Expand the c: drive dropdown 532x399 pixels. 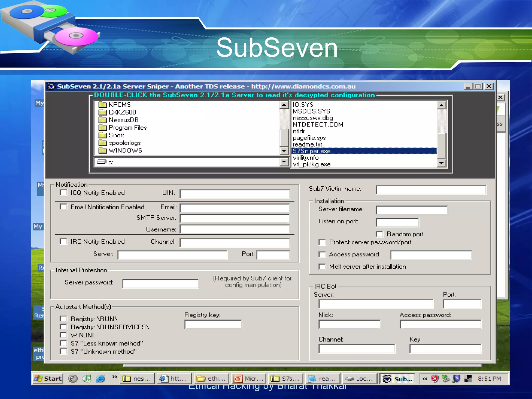click(284, 162)
